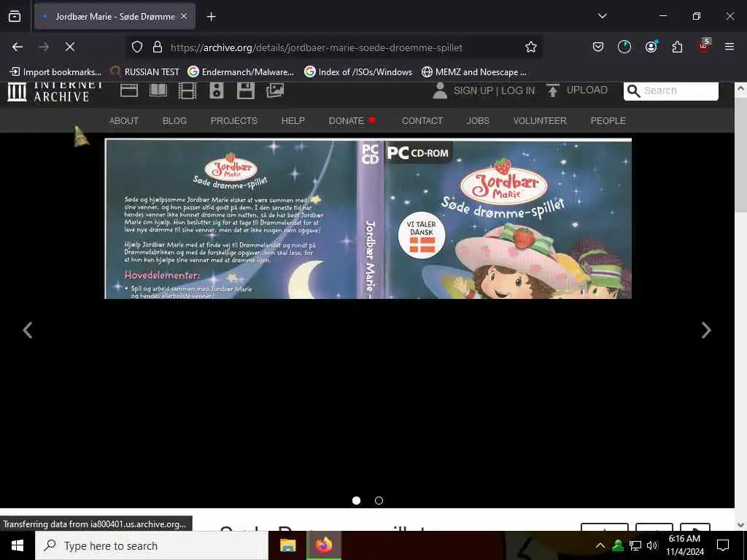Open the Extensions puzzle icon
Screen dimensions: 747x560
[677, 47]
